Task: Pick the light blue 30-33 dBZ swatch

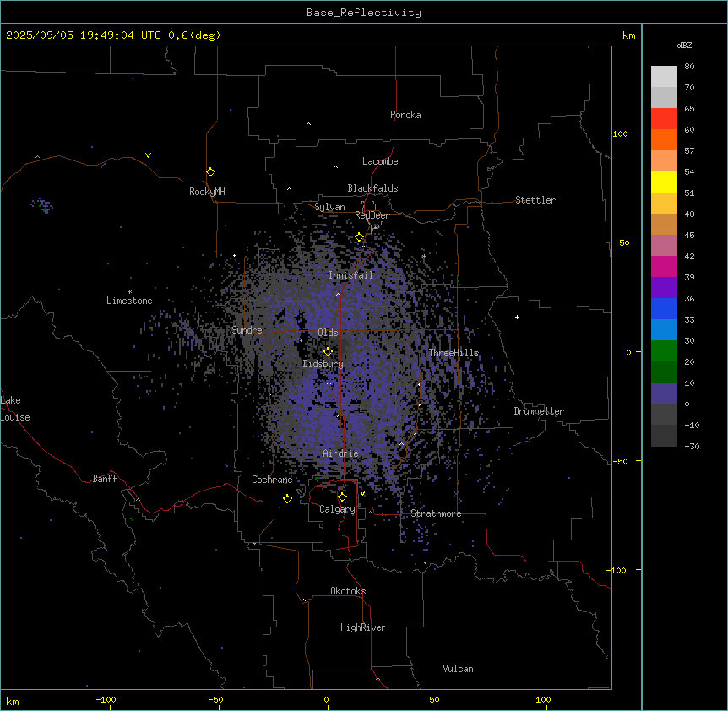Action: tap(664, 329)
